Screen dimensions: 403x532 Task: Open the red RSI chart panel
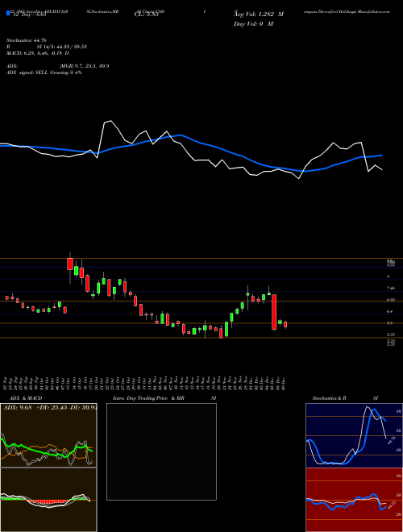point(354,500)
